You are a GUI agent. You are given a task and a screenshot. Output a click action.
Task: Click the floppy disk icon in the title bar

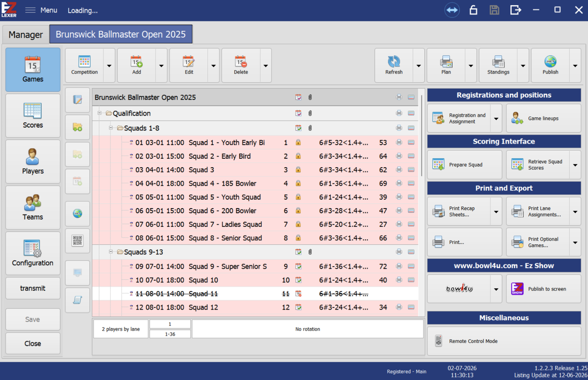494,10
